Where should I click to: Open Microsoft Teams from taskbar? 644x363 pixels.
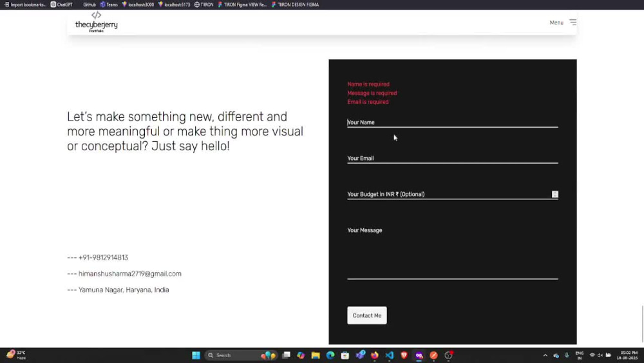(x=360, y=355)
